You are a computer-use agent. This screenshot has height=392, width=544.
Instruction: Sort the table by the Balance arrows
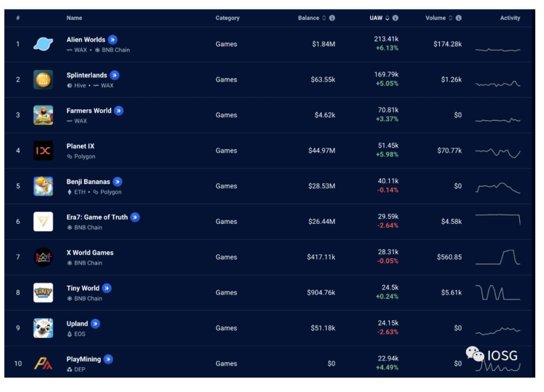pyautogui.click(x=324, y=18)
